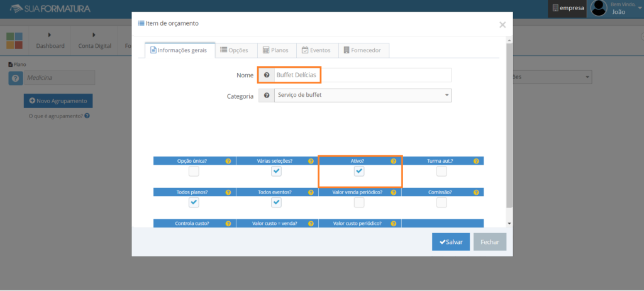The width and height of the screenshot is (644, 291).
Task: Enable the Opção única checkbox
Action: [x=194, y=171]
